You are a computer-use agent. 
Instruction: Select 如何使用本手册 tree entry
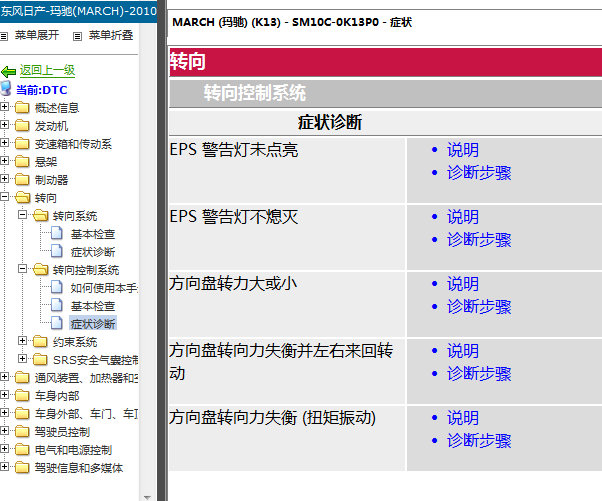point(104,288)
